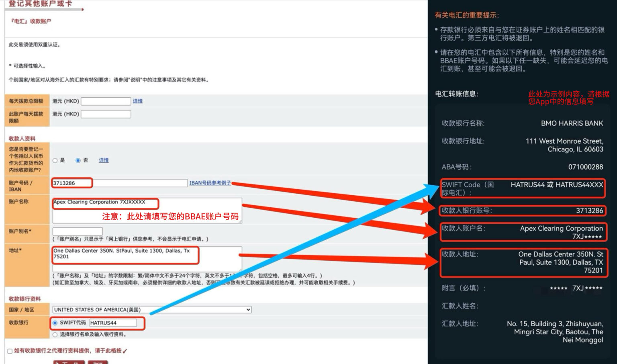Select 选择银行名单及输入银行资料 radio option
Screen dimensions: 617x364
[x=55, y=334]
